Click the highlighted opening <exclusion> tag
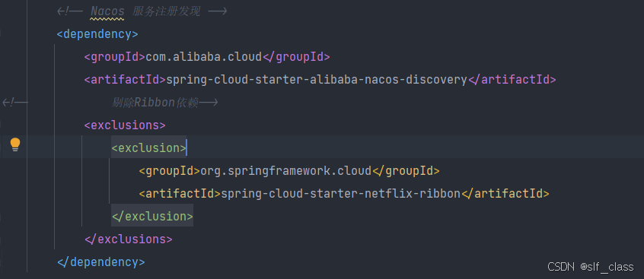 click(148, 147)
